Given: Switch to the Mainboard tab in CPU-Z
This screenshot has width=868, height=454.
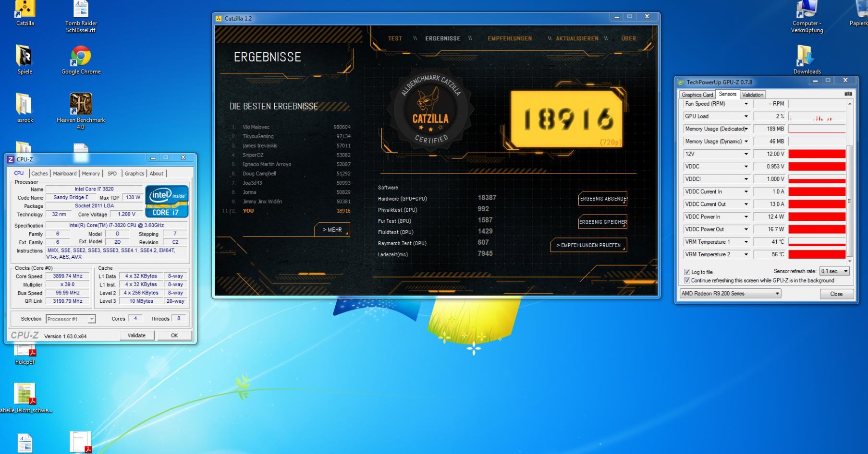Looking at the screenshot, I should point(65,174).
